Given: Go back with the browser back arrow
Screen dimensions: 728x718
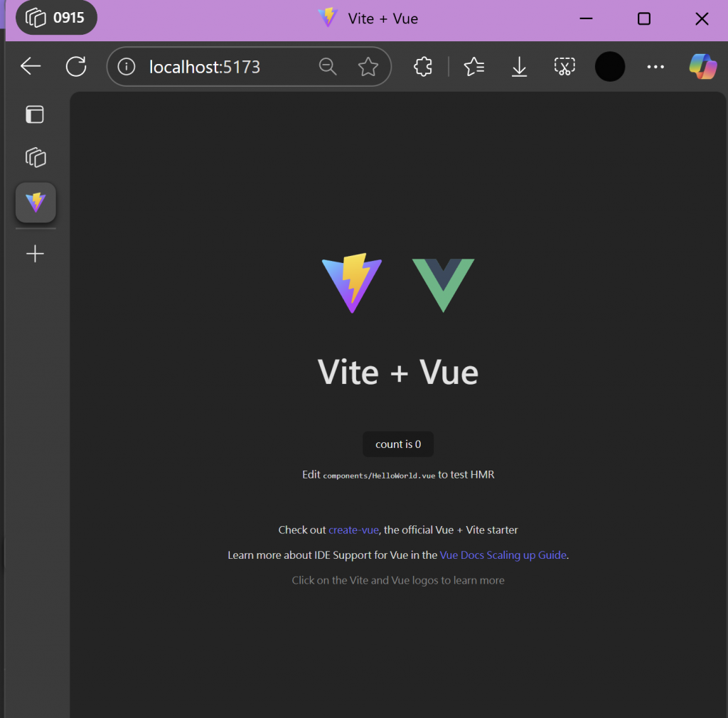Looking at the screenshot, I should point(31,66).
